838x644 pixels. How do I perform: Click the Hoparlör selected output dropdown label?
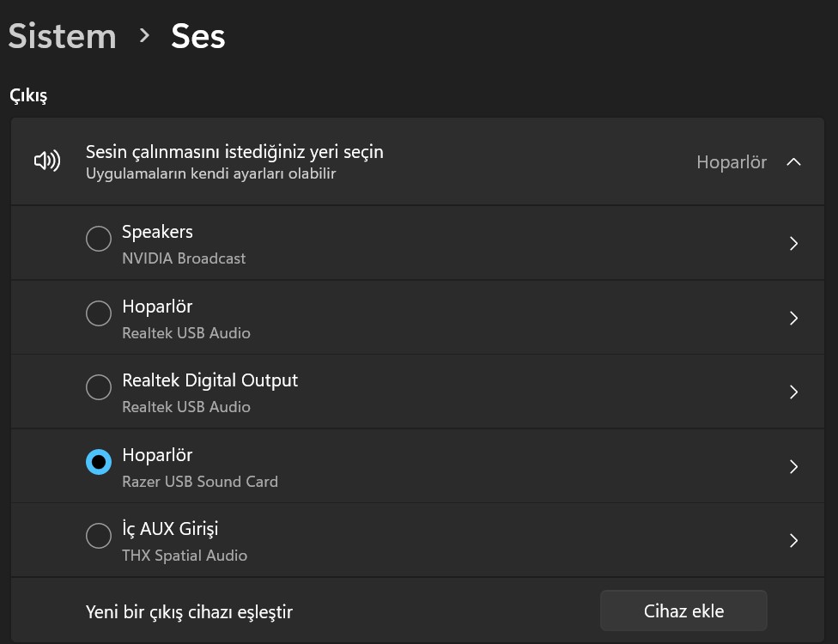[x=731, y=162]
